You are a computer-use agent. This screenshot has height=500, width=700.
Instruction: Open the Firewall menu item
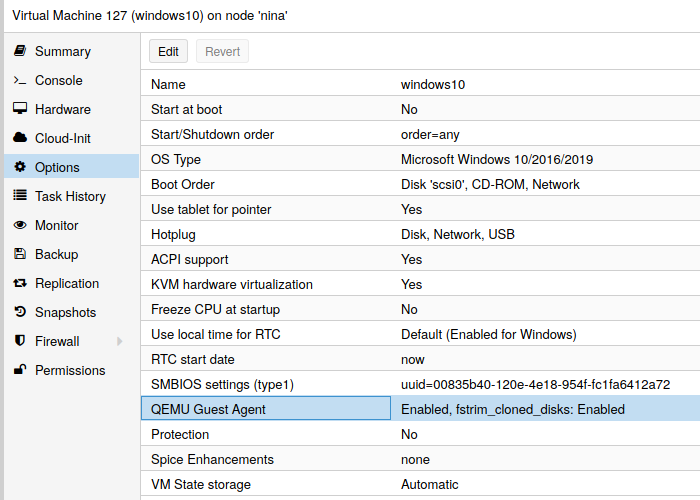[57, 341]
